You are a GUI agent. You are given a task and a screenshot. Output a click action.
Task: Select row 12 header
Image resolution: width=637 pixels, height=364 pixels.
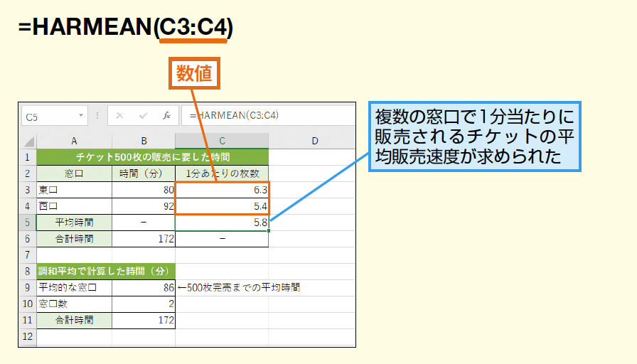(x=28, y=336)
